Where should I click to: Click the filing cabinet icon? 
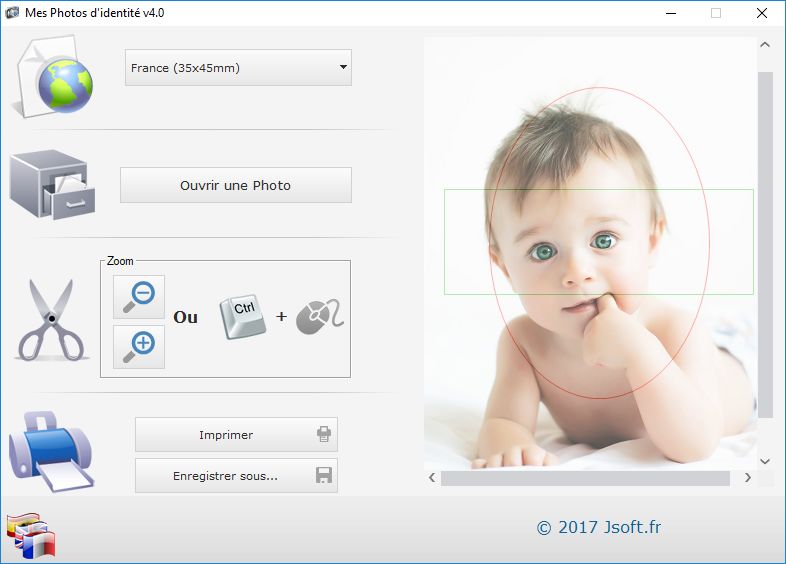click(52, 184)
